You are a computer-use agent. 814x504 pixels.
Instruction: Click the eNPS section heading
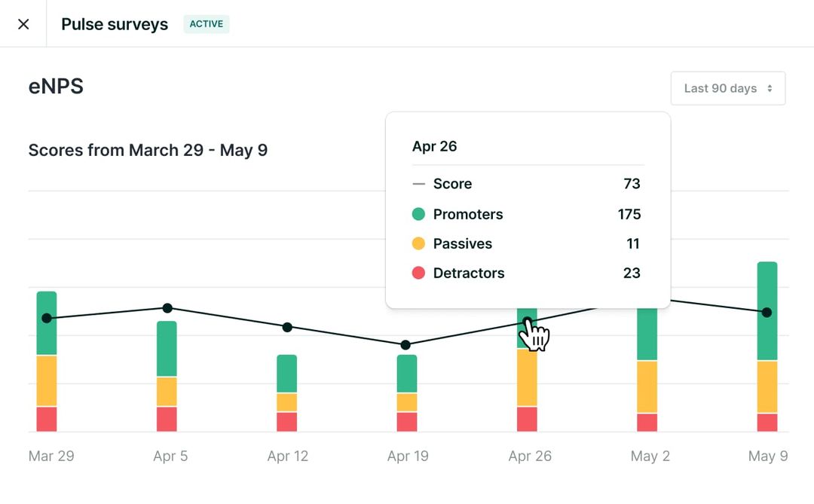click(56, 86)
